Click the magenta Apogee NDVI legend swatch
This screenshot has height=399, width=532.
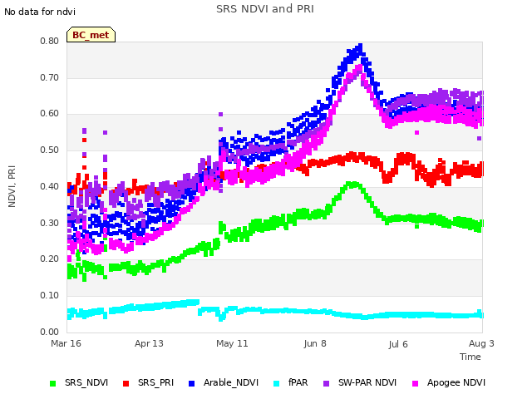tap(415, 383)
